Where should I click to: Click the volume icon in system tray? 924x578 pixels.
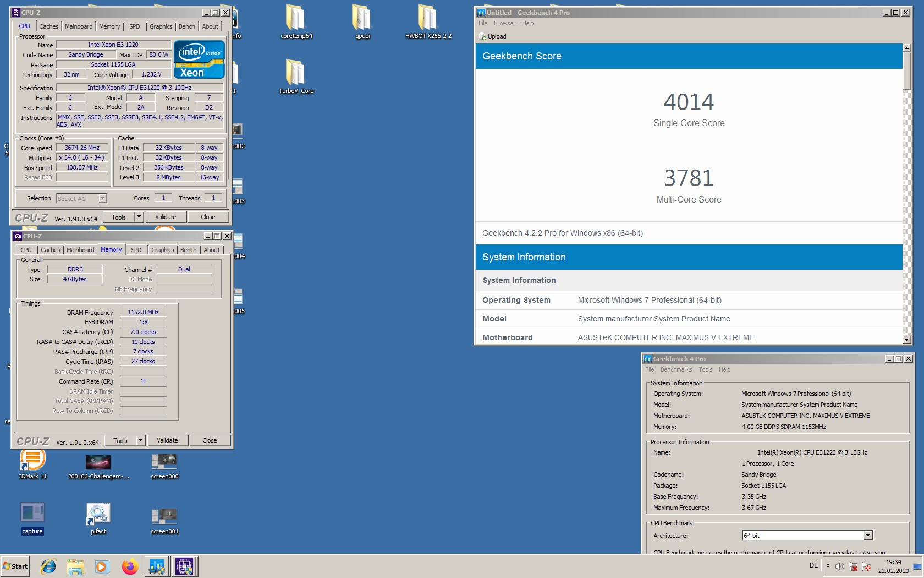coord(839,566)
